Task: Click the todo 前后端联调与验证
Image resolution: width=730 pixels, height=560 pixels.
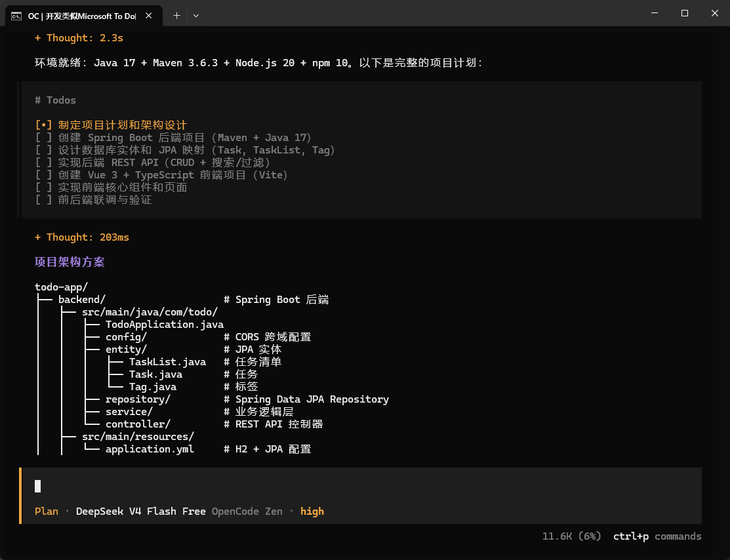Action: pos(93,200)
